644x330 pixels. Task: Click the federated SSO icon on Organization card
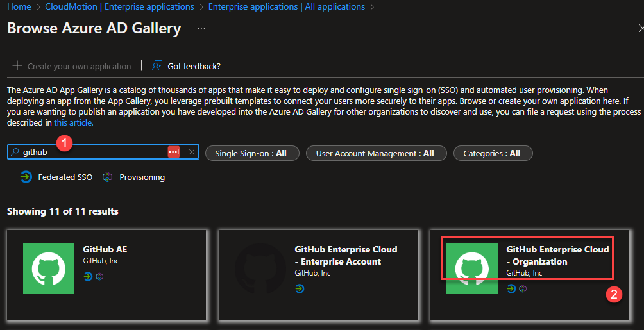(x=511, y=289)
